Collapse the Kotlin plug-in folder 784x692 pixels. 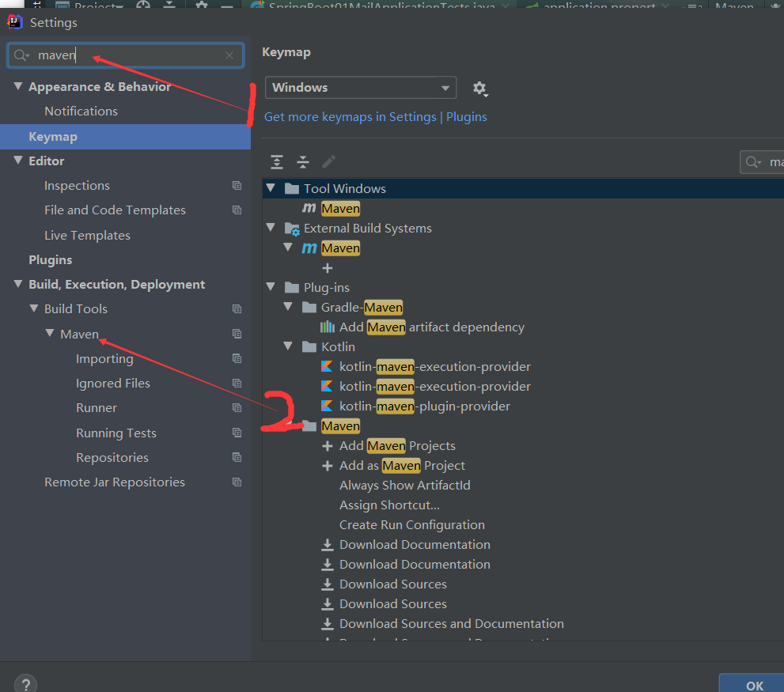click(288, 346)
